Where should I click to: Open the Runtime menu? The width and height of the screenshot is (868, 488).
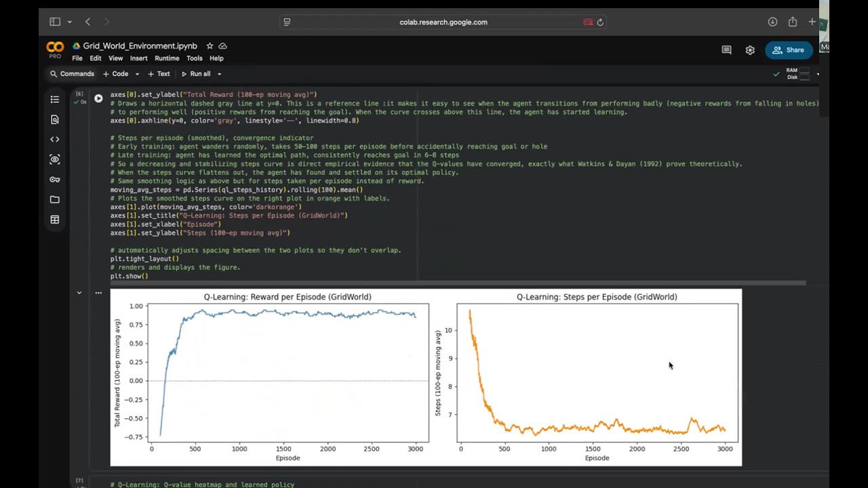(x=167, y=58)
